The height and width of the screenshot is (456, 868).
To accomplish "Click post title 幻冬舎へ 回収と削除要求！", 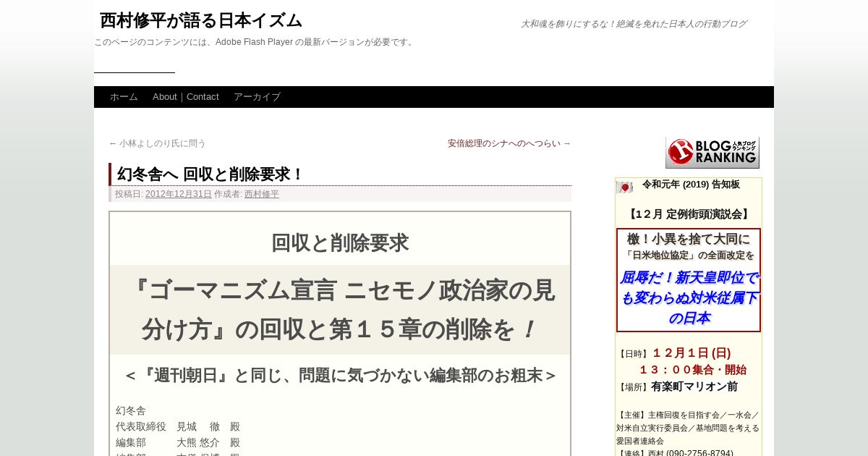I will tap(210, 174).
